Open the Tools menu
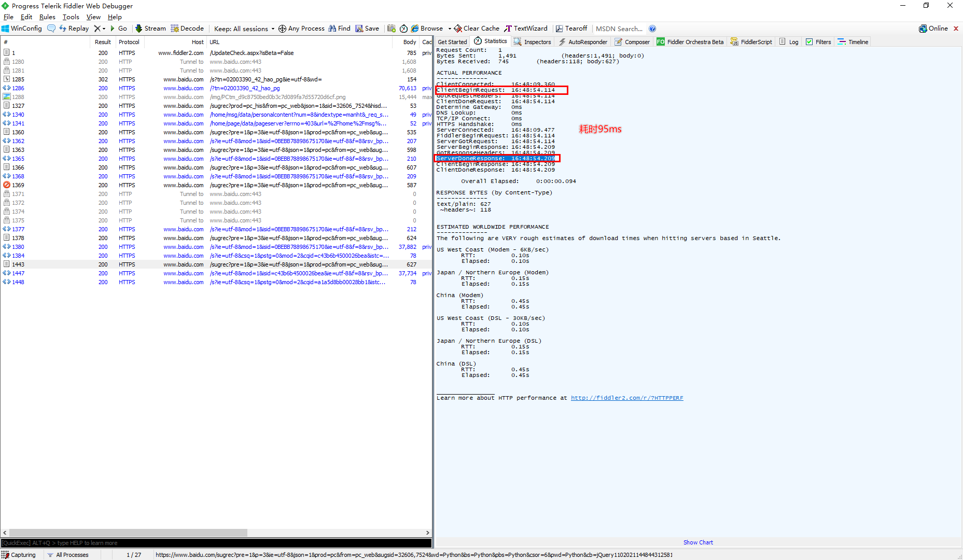This screenshot has height=560, width=963. click(x=71, y=17)
